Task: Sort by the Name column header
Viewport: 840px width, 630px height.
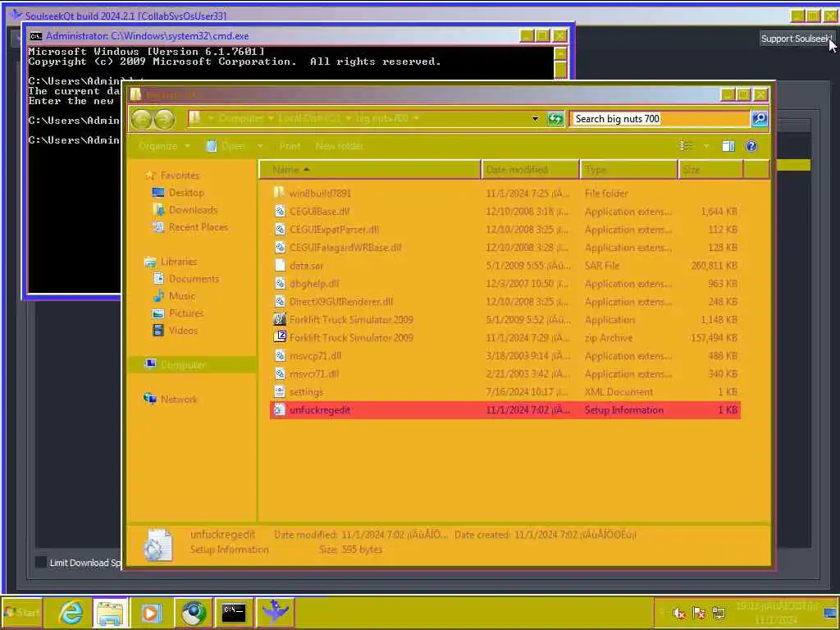Action: (370, 170)
